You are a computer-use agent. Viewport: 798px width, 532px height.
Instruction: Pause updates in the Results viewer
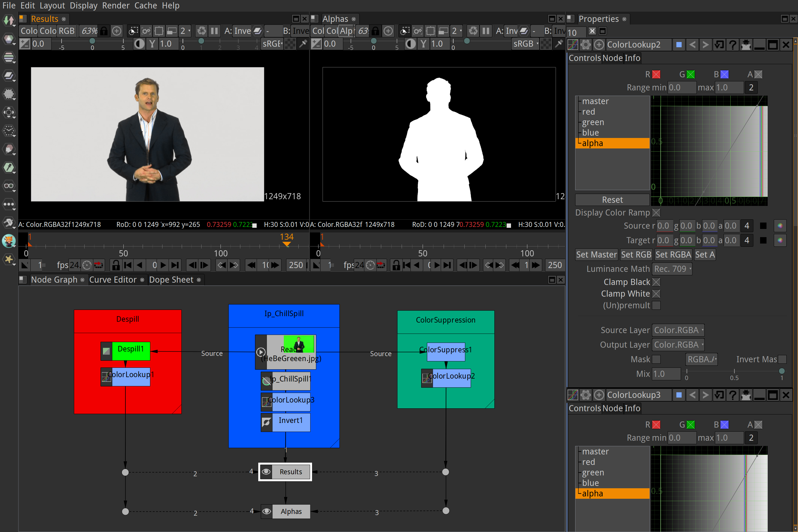214,31
